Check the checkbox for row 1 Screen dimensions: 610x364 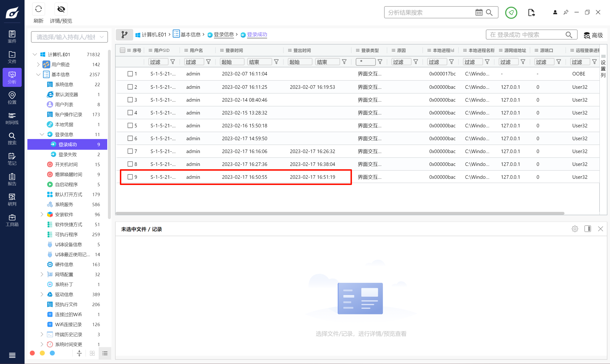[130, 74]
